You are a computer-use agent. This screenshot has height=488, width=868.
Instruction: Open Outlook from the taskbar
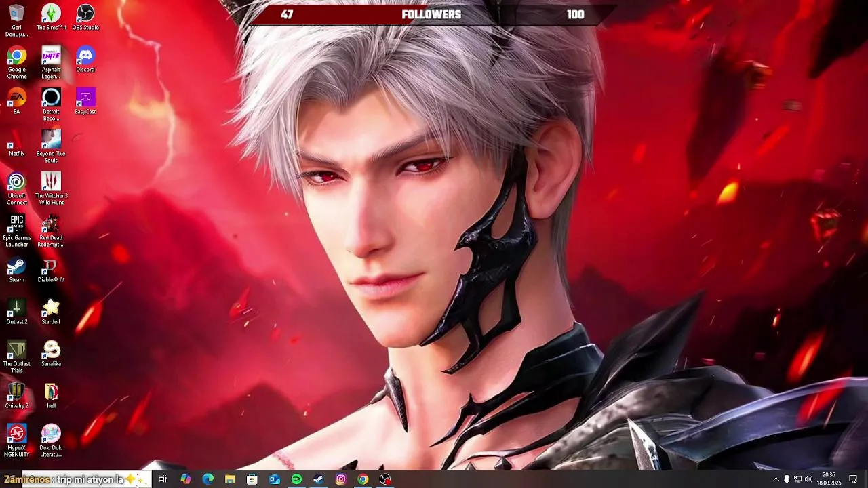tap(274, 479)
